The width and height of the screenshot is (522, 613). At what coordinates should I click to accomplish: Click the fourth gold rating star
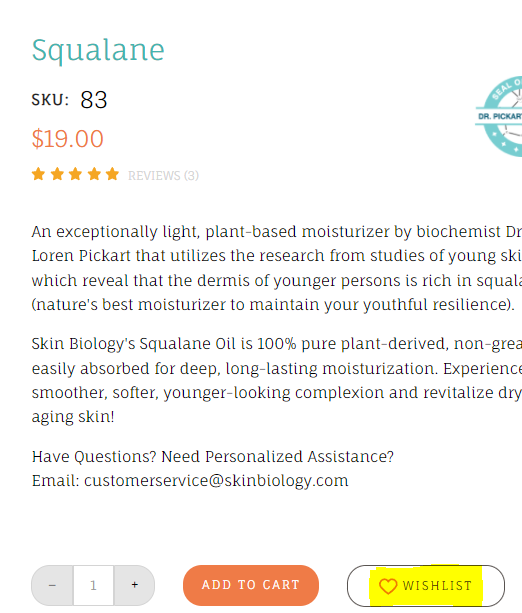pos(94,174)
